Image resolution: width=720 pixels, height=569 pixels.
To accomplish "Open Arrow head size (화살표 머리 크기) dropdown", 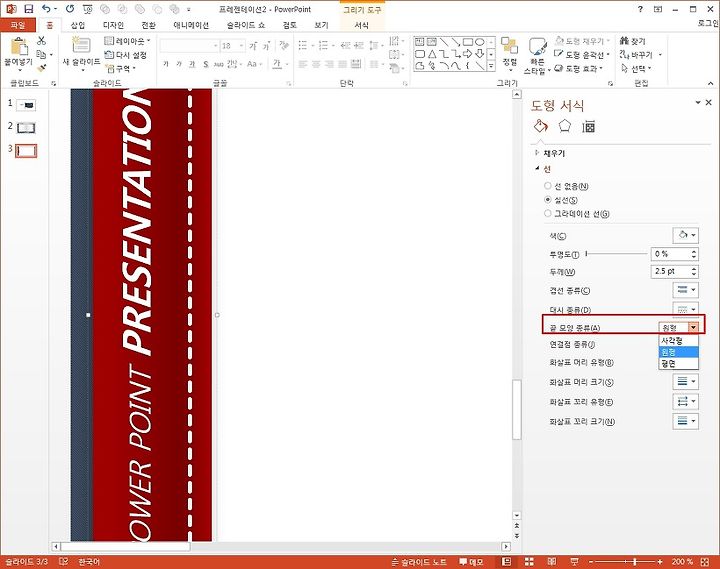I will coord(686,381).
